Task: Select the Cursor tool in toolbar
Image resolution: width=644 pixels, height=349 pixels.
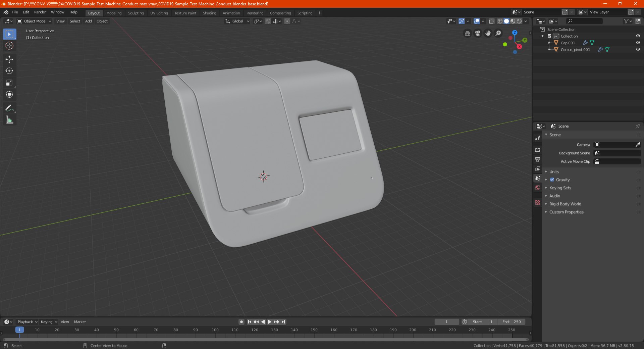Action: pos(9,46)
